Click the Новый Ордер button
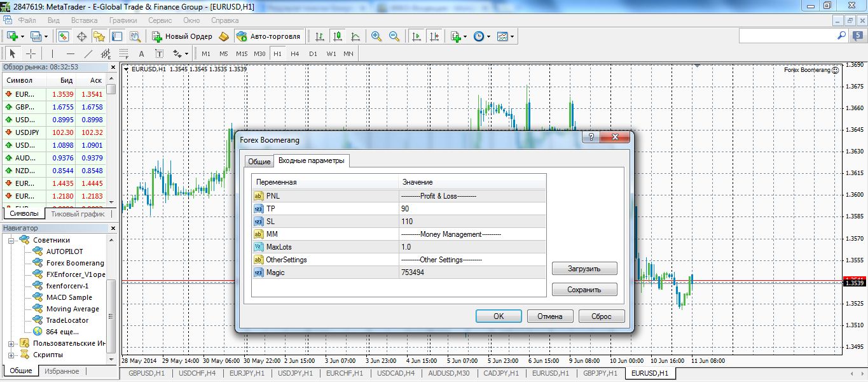Screen dimensions: 868x382 click(x=182, y=36)
